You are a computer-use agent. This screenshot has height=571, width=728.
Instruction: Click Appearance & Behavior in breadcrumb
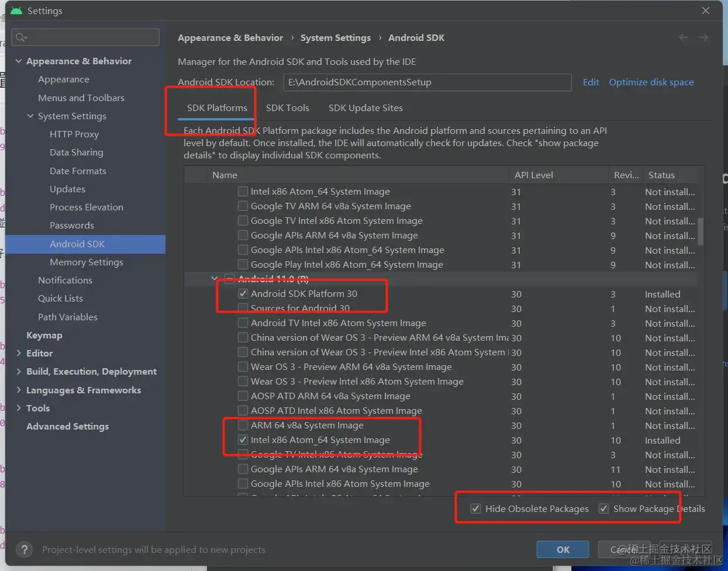click(230, 37)
